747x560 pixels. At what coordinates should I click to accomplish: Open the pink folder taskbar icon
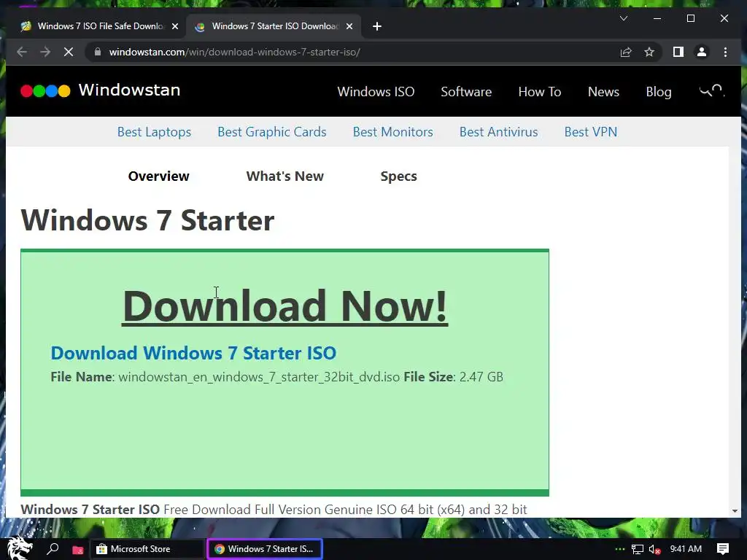click(77, 550)
